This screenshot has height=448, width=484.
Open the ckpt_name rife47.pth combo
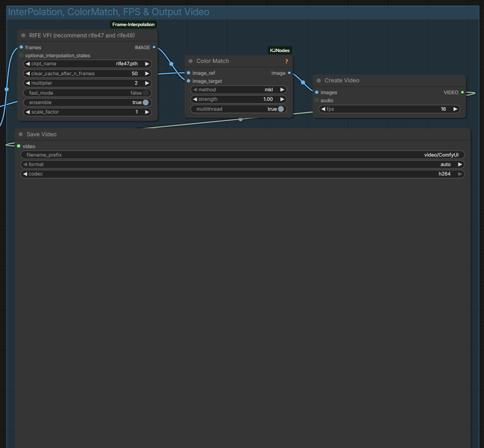(x=87, y=64)
